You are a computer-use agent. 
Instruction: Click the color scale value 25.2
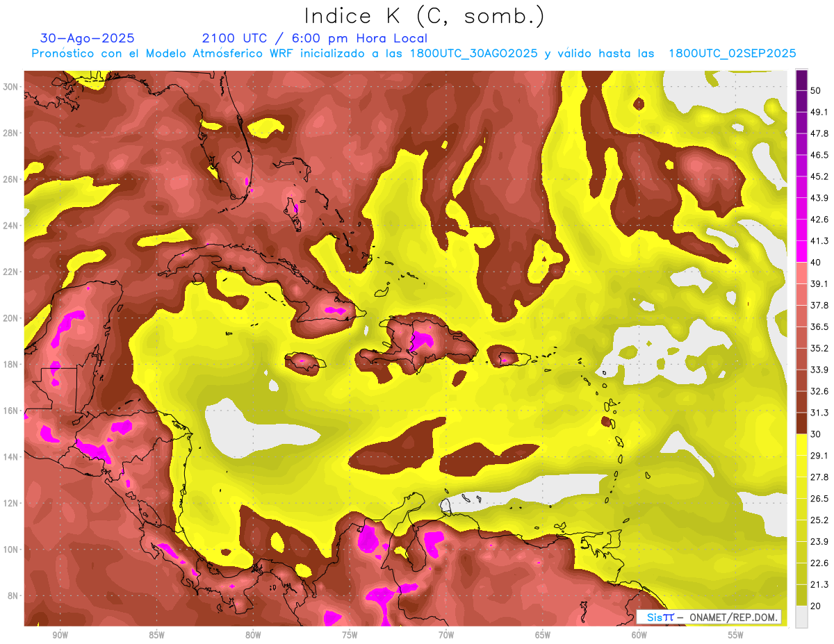point(819,520)
